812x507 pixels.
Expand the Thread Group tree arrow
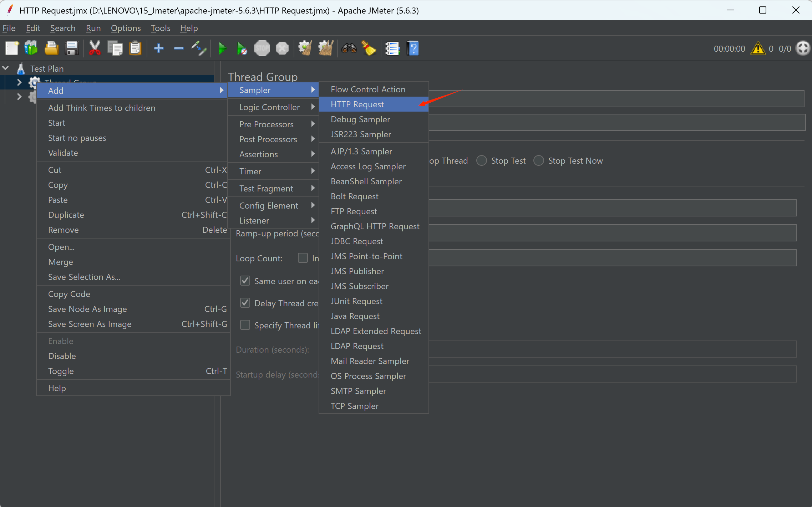pos(19,82)
